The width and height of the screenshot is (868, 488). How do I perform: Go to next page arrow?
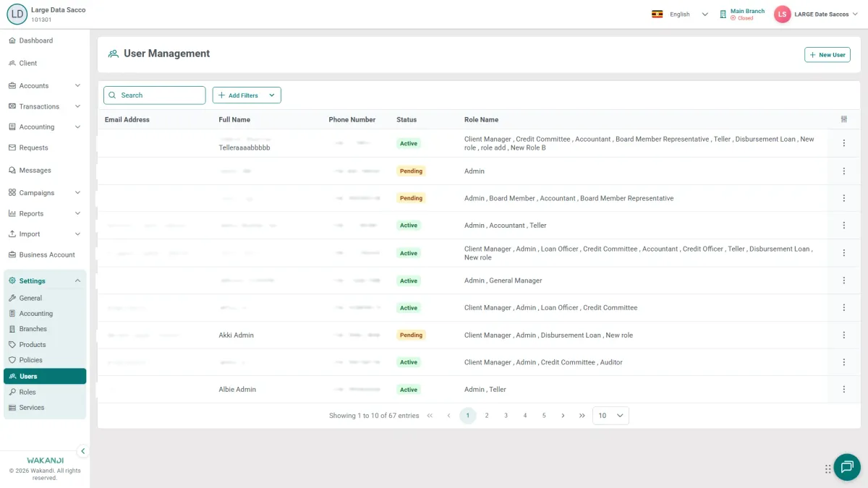563,416
